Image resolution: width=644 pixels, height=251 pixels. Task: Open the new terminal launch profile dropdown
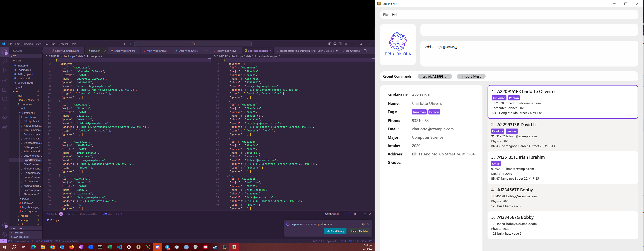[x=345, y=214]
